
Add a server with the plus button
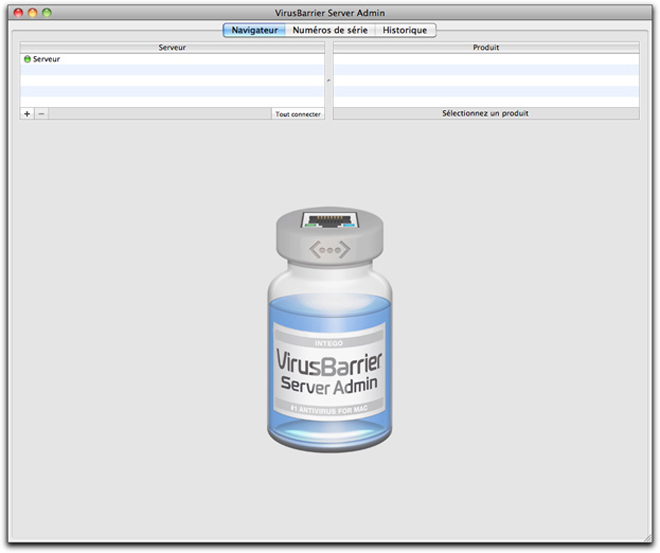[x=27, y=114]
